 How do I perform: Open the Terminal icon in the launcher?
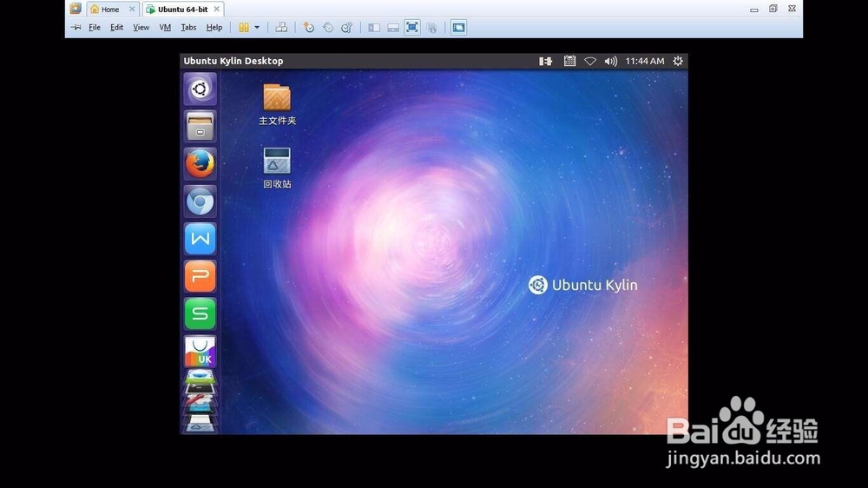pyautogui.click(x=200, y=389)
